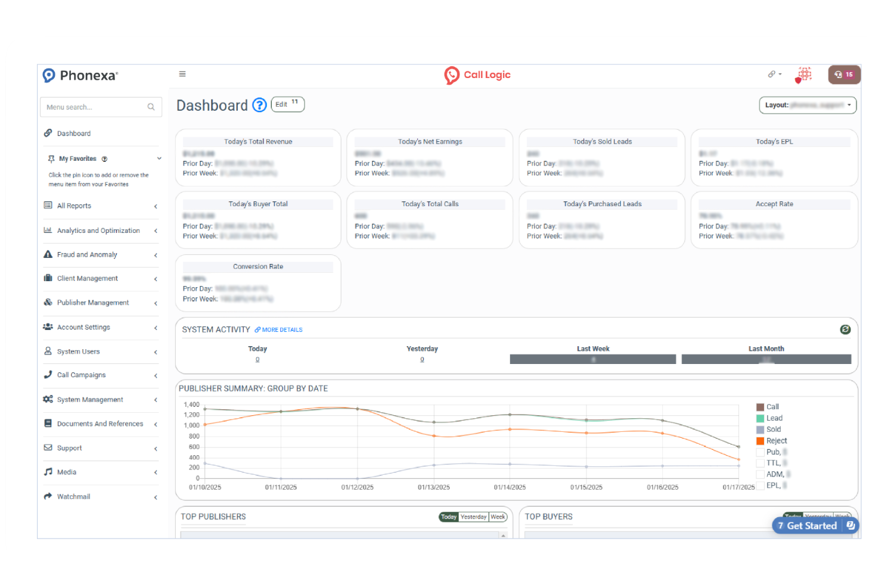Click the Phonexa logo
The width and height of the screenshot is (882, 588).
click(80, 76)
